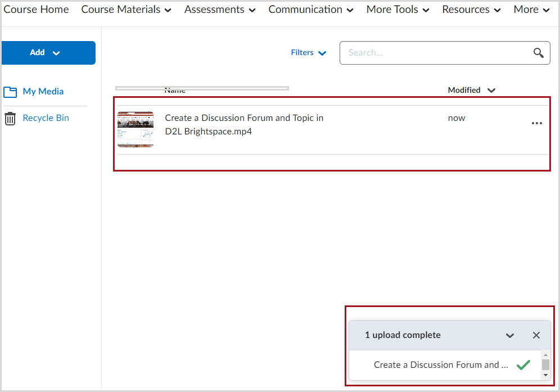
Task: Open the Communication menu
Action: pos(310,10)
